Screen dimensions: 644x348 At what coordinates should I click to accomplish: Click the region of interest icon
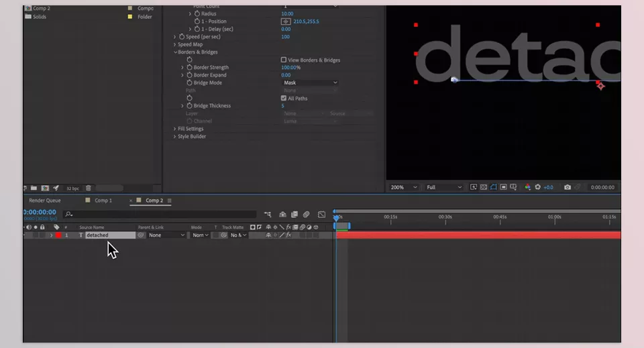[x=503, y=187]
